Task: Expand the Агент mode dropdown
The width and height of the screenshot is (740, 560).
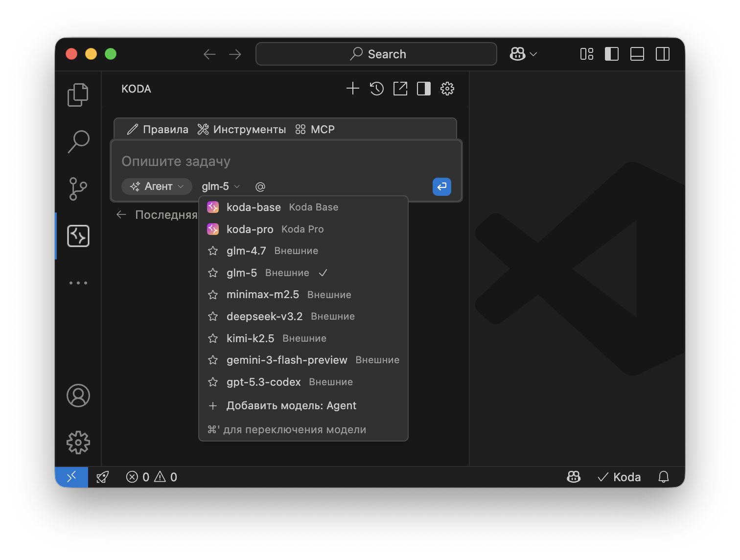Action: coord(157,187)
